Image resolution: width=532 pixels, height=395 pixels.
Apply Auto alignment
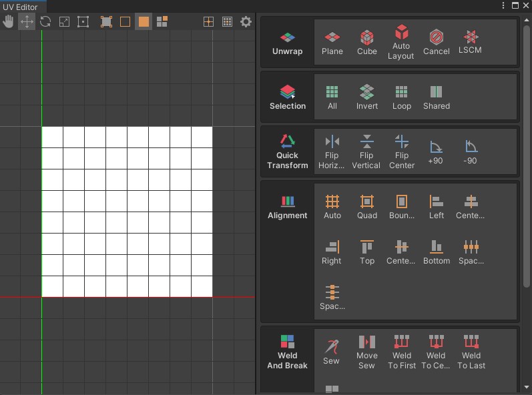pos(332,207)
